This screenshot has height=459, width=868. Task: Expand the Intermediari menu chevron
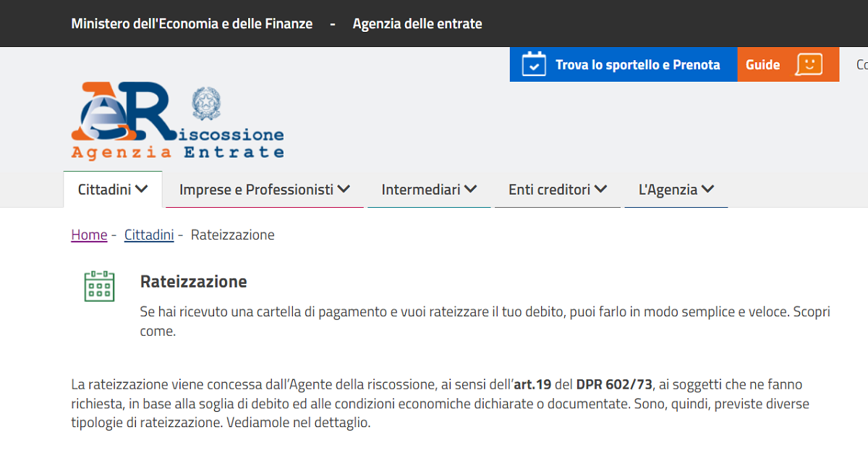pyautogui.click(x=471, y=189)
